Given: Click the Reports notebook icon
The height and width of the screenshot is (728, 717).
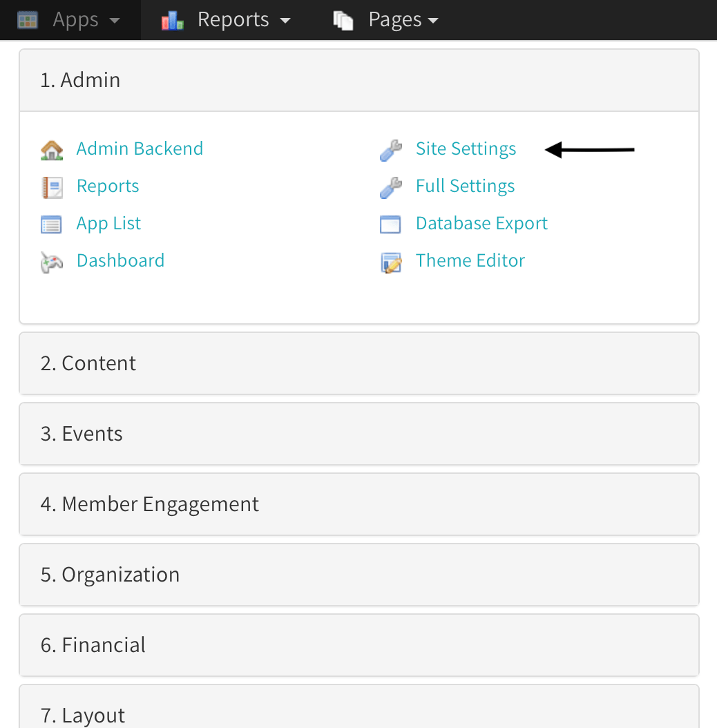Looking at the screenshot, I should point(52,185).
